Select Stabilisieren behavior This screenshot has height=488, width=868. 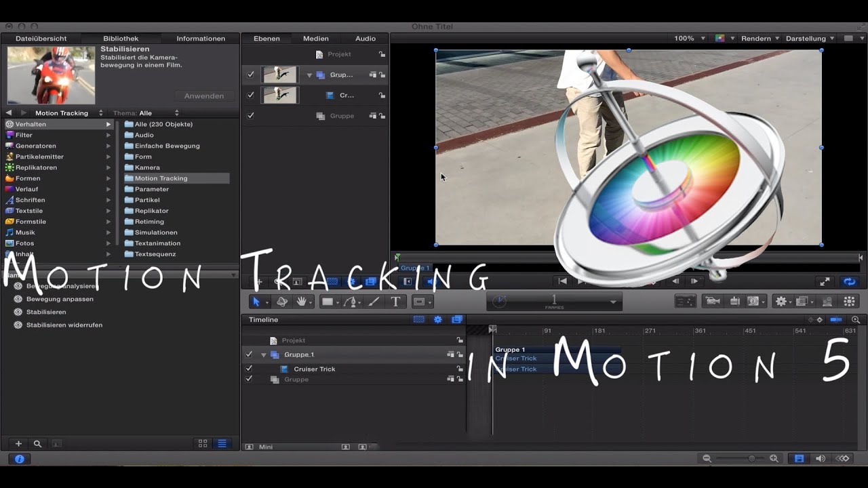(x=46, y=312)
